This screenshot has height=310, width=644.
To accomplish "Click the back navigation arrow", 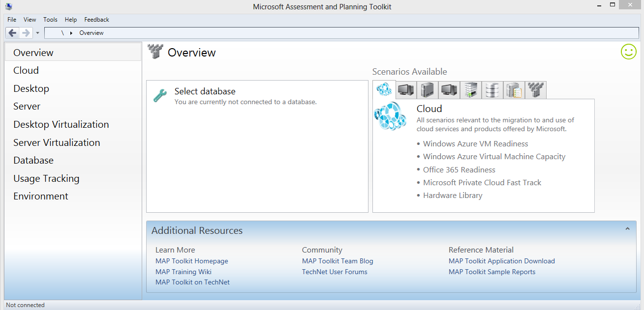I will point(13,33).
